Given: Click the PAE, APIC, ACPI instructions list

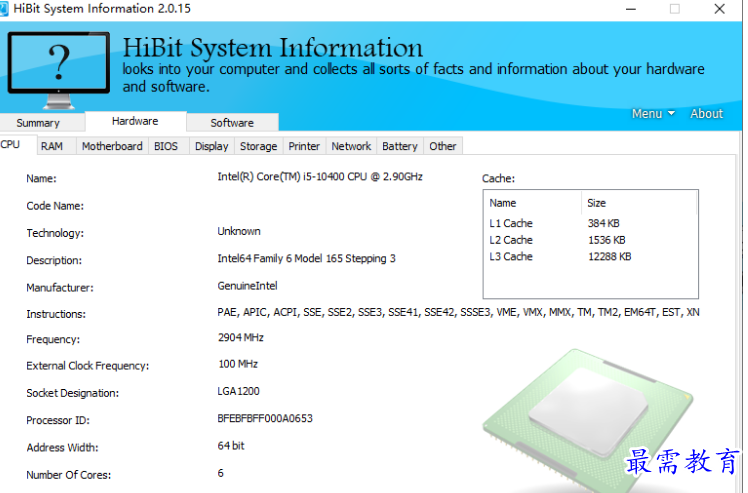Looking at the screenshot, I should (458, 312).
